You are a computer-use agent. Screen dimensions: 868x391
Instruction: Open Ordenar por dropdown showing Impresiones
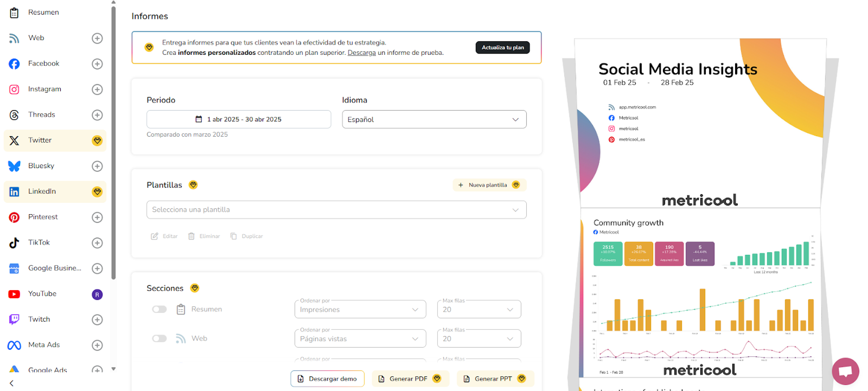click(360, 310)
